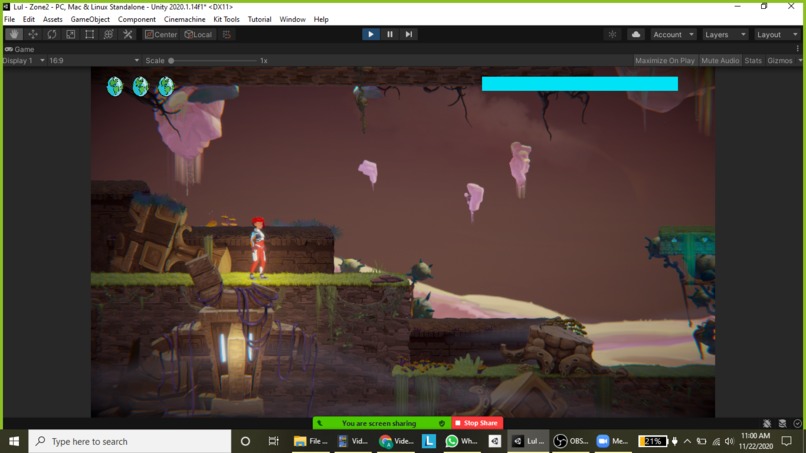Screen dimensions: 806x453
Task: Open OBS Studio from taskbar
Action: pyautogui.click(x=571, y=441)
